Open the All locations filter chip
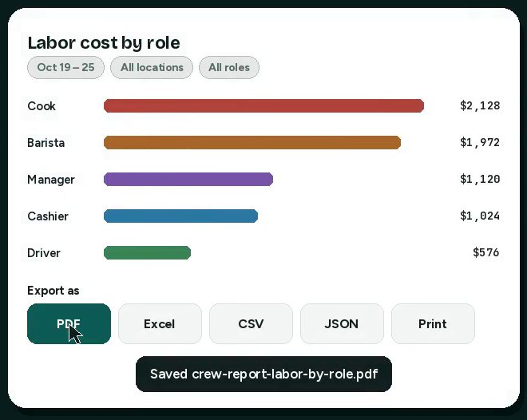 pyautogui.click(x=152, y=68)
